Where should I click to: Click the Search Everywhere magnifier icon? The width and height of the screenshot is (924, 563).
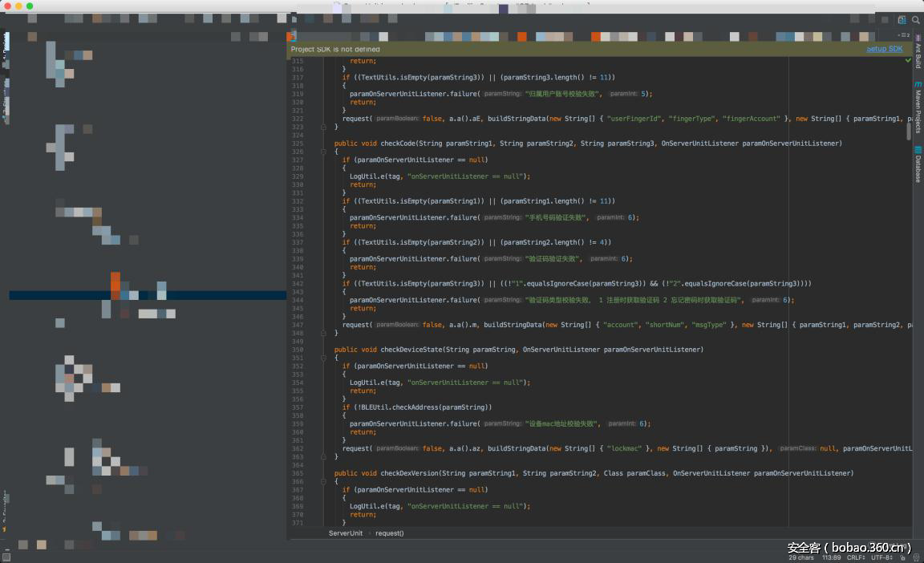(x=915, y=20)
